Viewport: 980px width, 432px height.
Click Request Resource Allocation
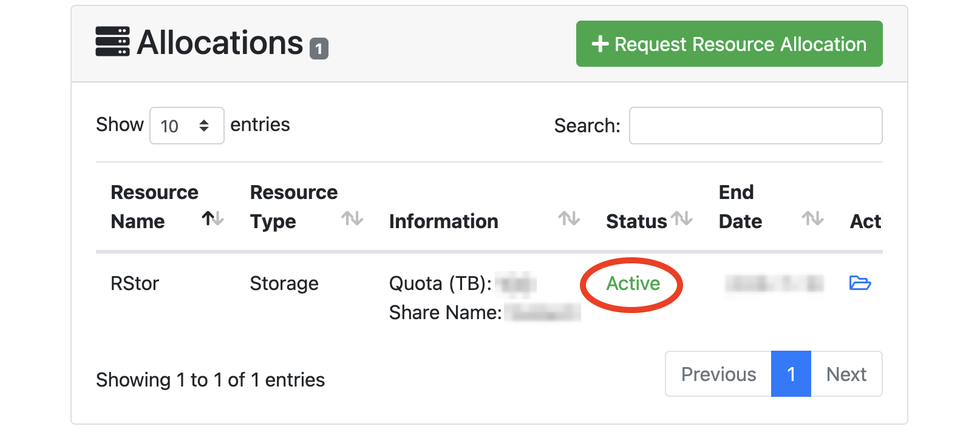[729, 44]
